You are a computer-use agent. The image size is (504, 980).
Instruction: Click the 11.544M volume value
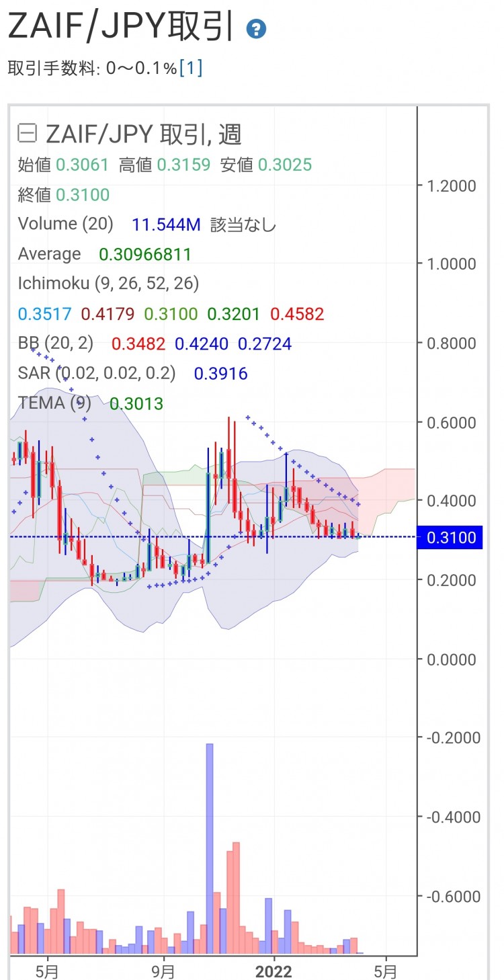pos(166,224)
